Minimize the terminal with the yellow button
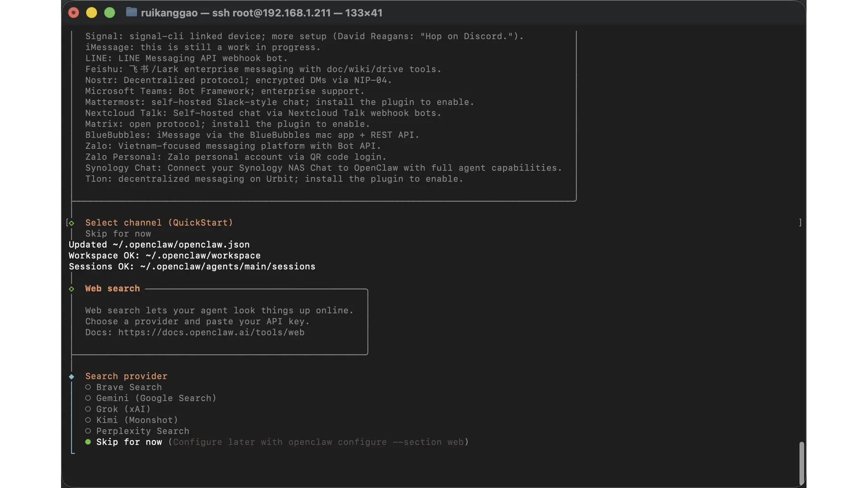 click(x=91, y=13)
